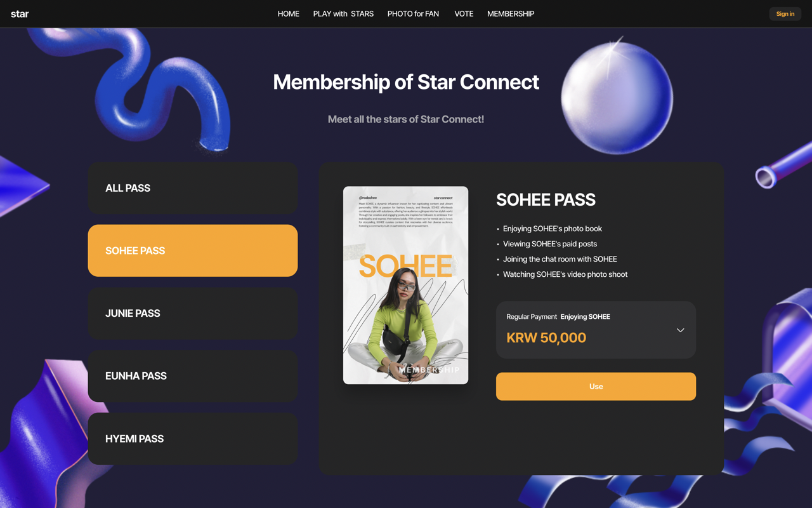Click Enjoying SOHEE's photo book benefit
Image resolution: width=812 pixels, height=508 pixels.
click(553, 229)
